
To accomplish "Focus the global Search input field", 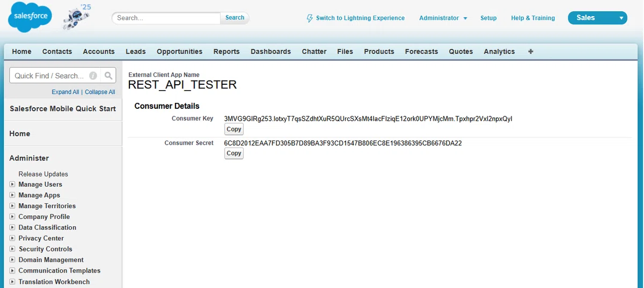I will coord(166,18).
